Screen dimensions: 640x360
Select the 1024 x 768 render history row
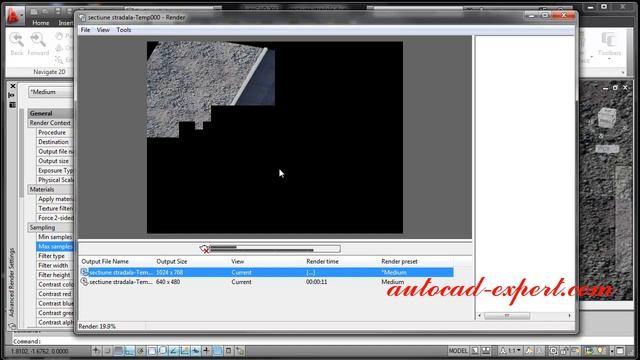[x=267, y=272]
